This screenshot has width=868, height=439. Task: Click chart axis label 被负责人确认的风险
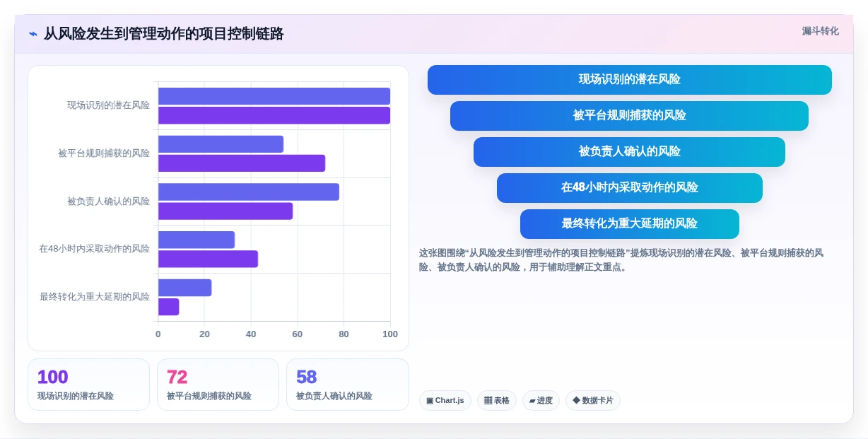108,201
